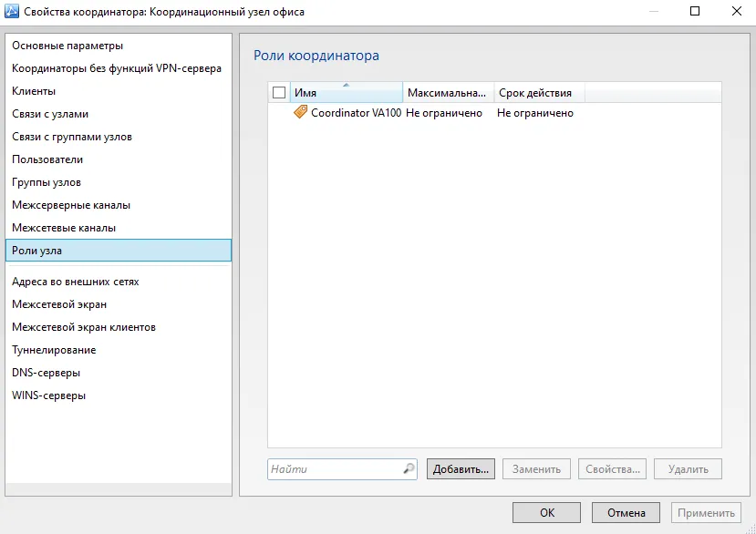Screen dimensions: 756x534
Task: Click the magnifier icon in the search field
Action: click(409, 468)
